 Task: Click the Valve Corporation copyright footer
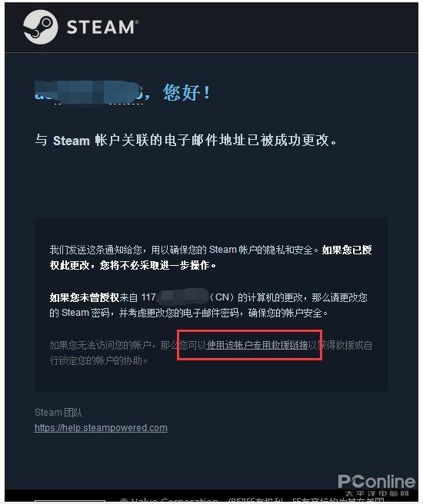coord(251,500)
